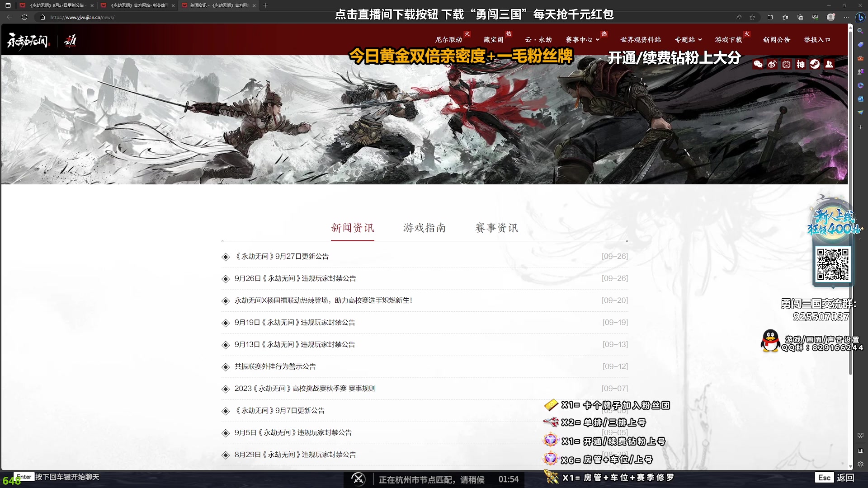Viewport: 868px width, 488px height.
Task: Open the Bilibili social icon
Action: click(x=787, y=64)
